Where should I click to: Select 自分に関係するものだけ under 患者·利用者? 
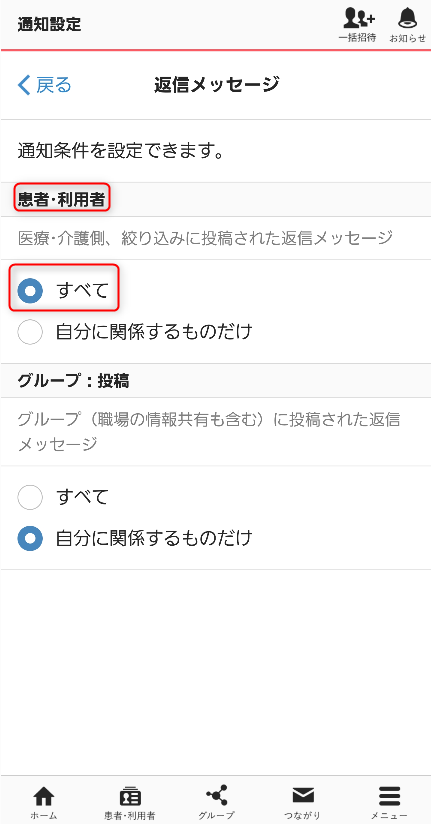pos(30,332)
